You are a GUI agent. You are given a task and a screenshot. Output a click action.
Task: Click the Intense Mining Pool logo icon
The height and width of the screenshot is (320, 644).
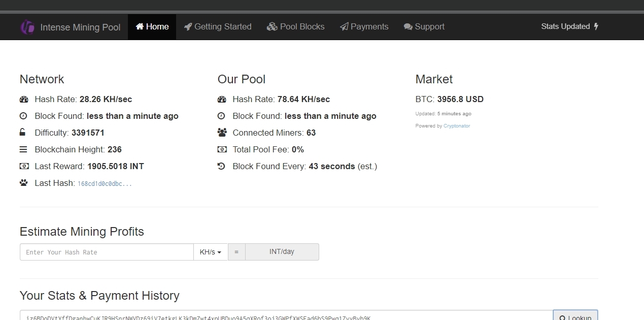coord(27,27)
